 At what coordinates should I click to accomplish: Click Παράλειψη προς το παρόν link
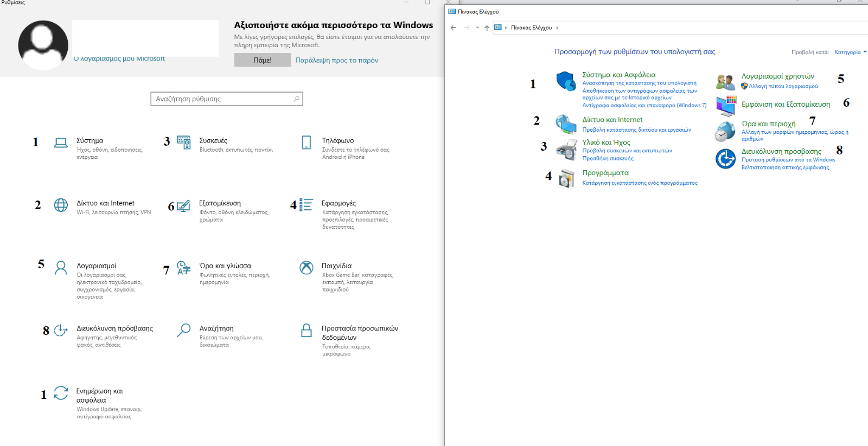(x=337, y=60)
